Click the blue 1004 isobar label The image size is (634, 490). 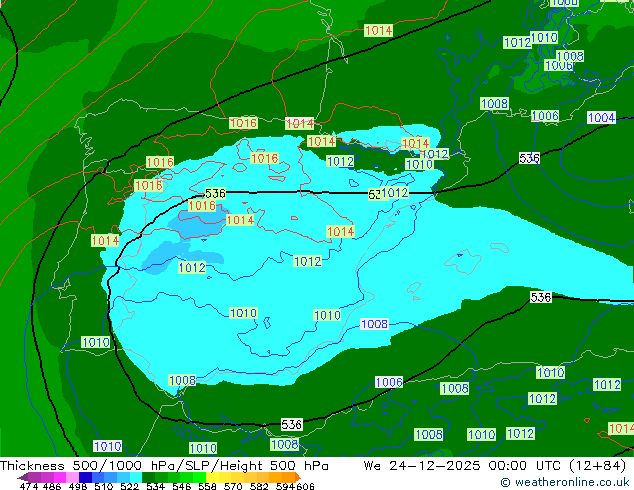(601, 118)
